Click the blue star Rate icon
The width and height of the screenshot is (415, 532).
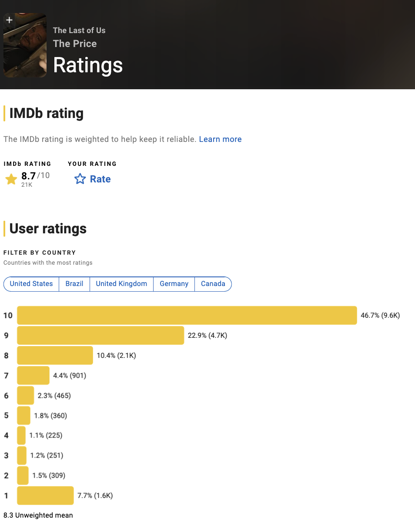pos(80,179)
